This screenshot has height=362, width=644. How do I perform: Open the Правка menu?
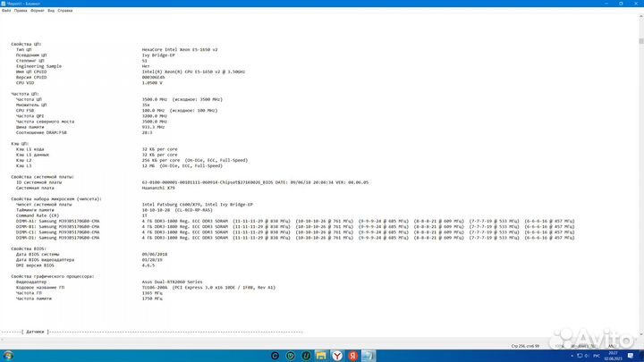[21, 11]
